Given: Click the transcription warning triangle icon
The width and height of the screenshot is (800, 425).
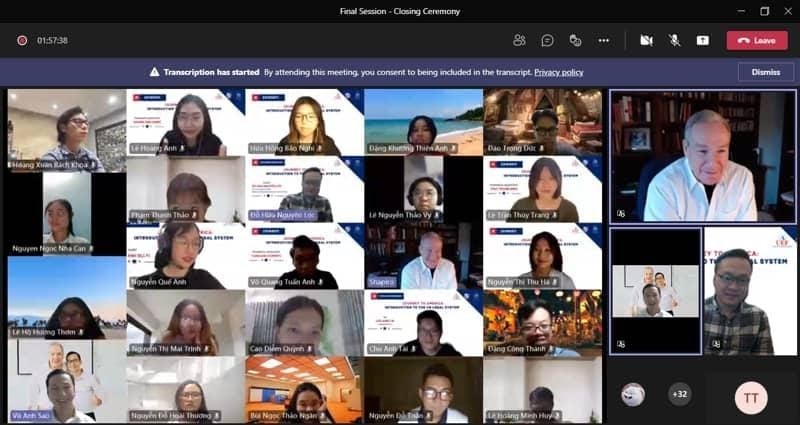Looking at the screenshot, I should click(155, 72).
